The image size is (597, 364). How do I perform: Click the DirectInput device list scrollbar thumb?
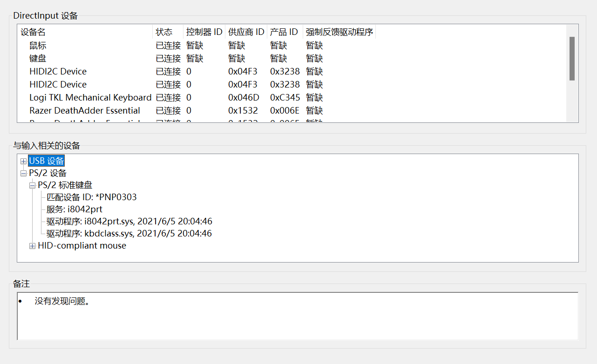[572, 59]
